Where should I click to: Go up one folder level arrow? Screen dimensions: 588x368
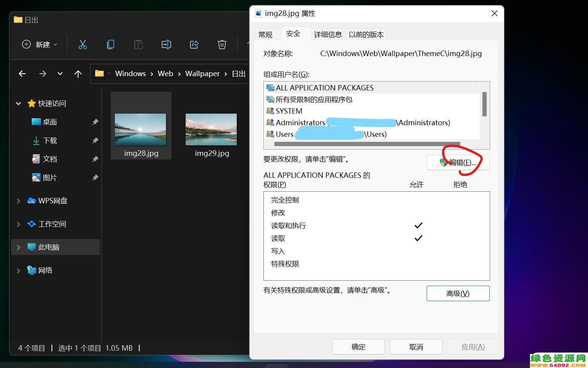click(x=78, y=73)
